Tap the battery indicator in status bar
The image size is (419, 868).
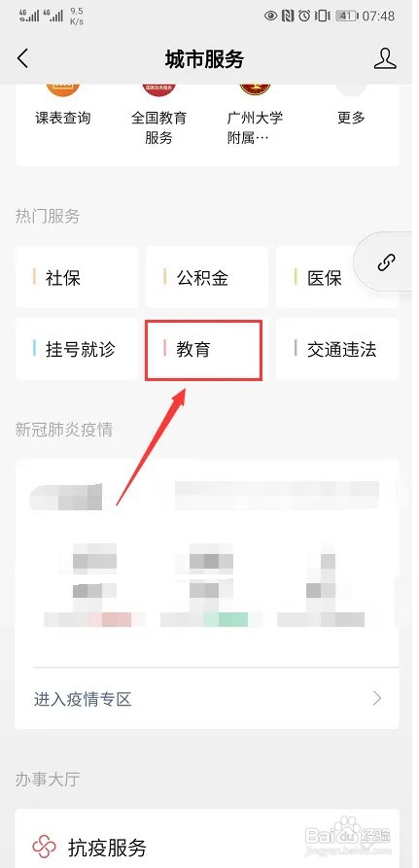tap(346, 17)
